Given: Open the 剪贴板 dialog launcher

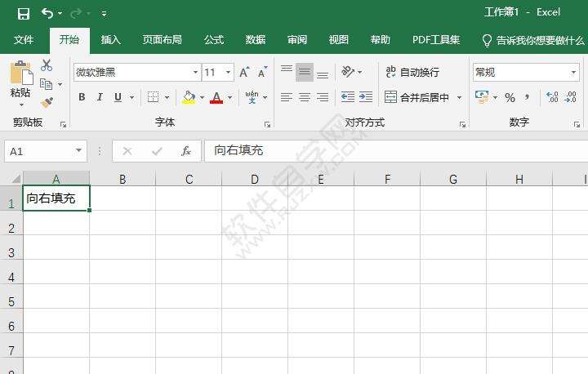Looking at the screenshot, I should tap(63, 124).
